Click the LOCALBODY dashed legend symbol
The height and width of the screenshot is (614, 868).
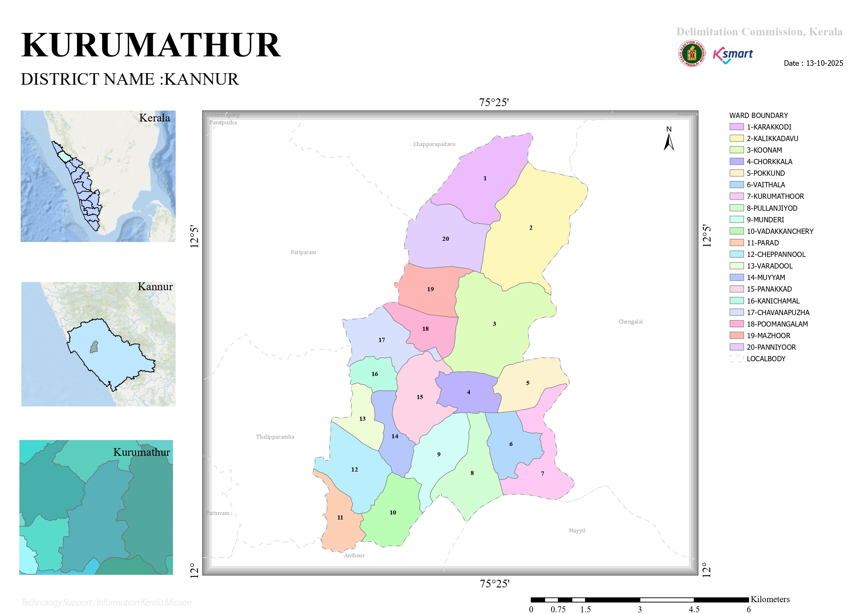[736, 359]
